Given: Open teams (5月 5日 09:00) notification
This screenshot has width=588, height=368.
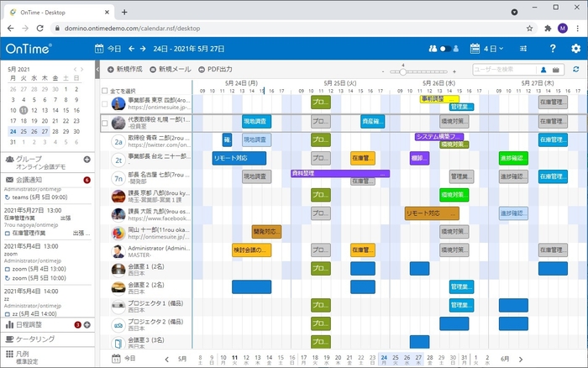Looking at the screenshot, I should [x=39, y=197].
